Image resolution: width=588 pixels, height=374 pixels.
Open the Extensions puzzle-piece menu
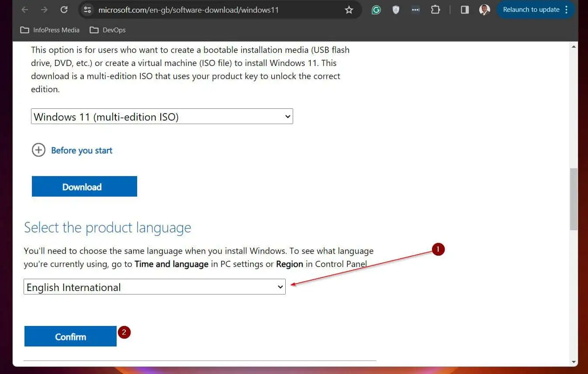point(436,10)
